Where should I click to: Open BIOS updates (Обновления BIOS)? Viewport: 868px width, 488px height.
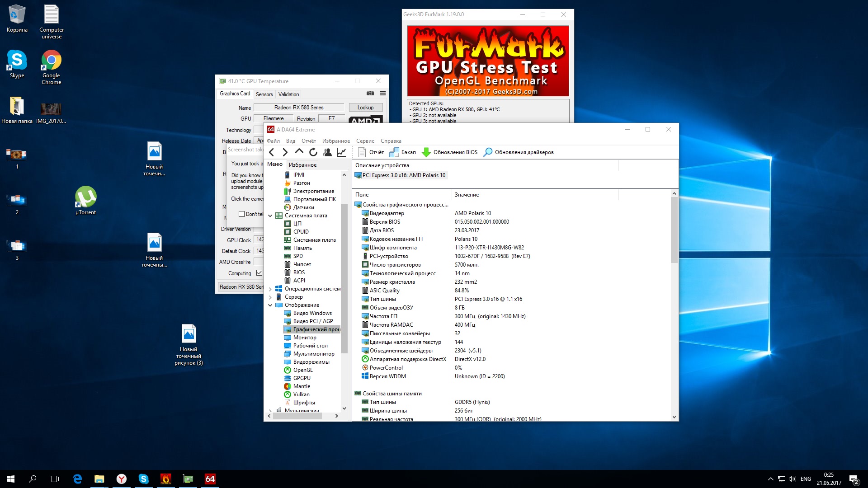click(449, 152)
